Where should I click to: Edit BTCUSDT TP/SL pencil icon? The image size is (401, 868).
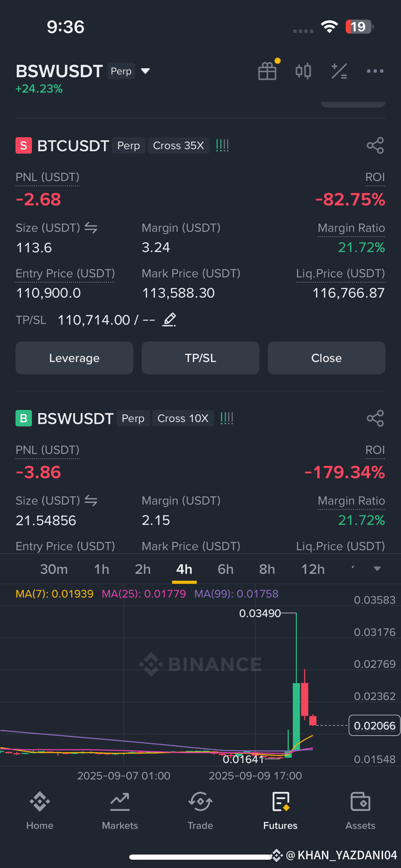coord(169,320)
